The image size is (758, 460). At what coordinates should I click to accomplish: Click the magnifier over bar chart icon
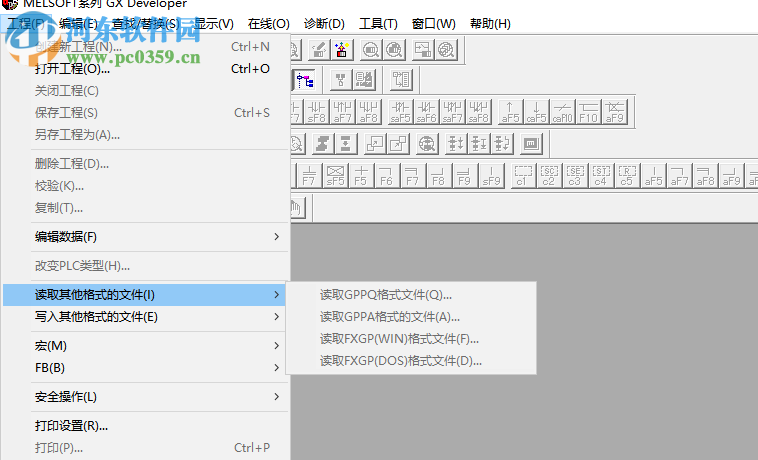[x=394, y=49]
